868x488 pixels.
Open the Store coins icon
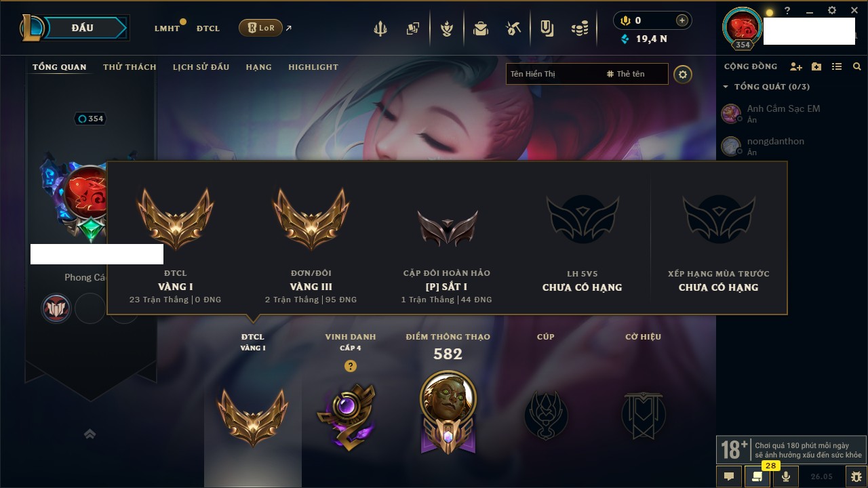[579, 28]
